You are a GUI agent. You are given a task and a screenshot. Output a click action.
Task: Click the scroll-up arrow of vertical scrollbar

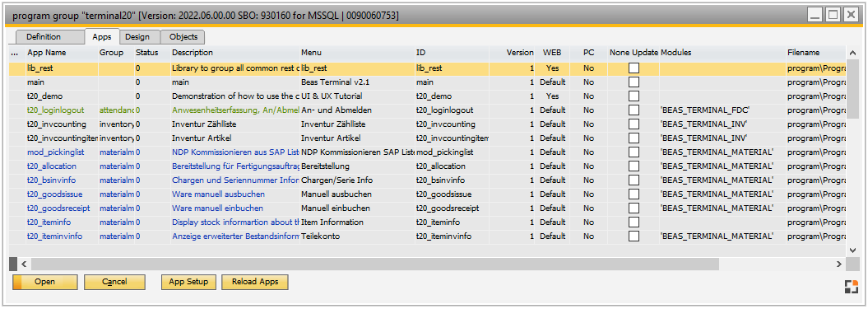tap(853, 53)
